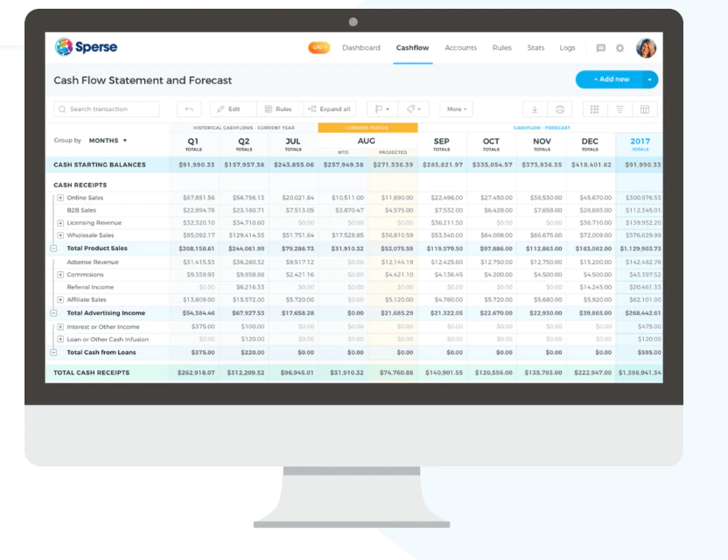Expand the Wholesale Sales row
728x560 pixels.
tap(60, 235)
